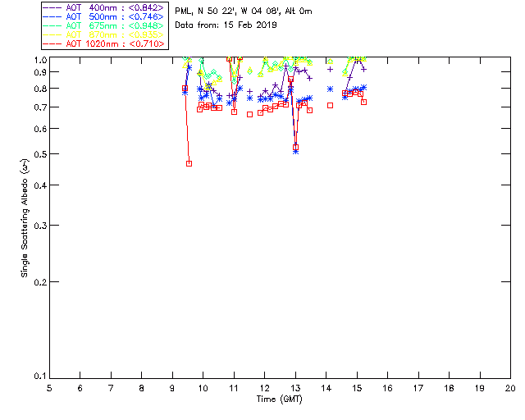Click the AOT 400nm legend entry
This screenshot has height=420, width=525.
(x=103, y=7)
